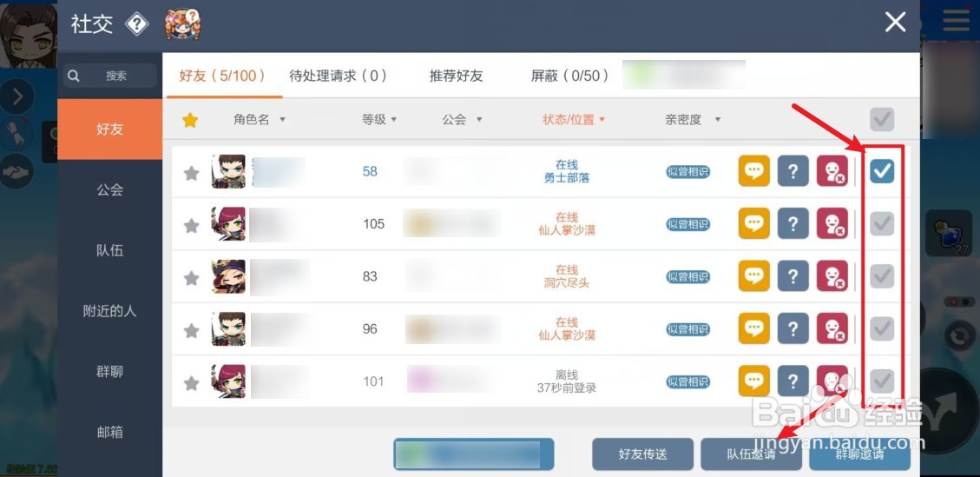Click the 队伍邀请 button
This screenshot has width=980, height=477.
point(751,454)
